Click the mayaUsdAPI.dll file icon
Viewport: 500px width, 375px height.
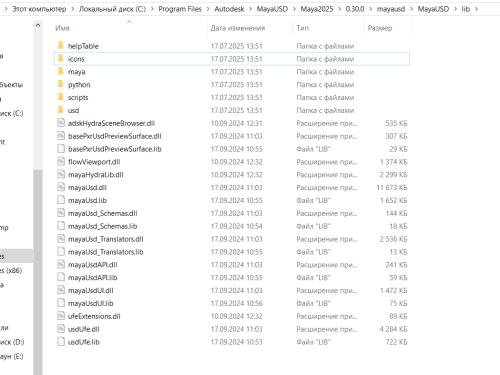61,265
